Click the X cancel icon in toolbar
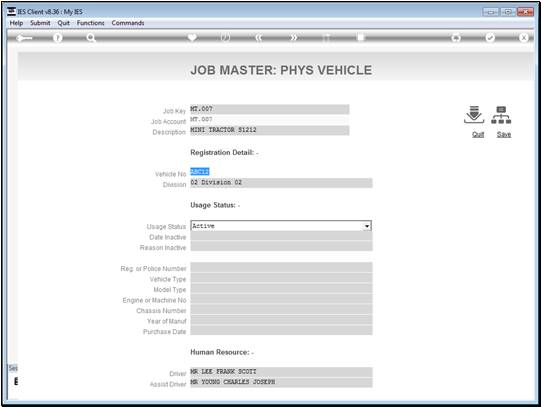Image resolution: width=541 pixels, height=407 pixels. 523,38
